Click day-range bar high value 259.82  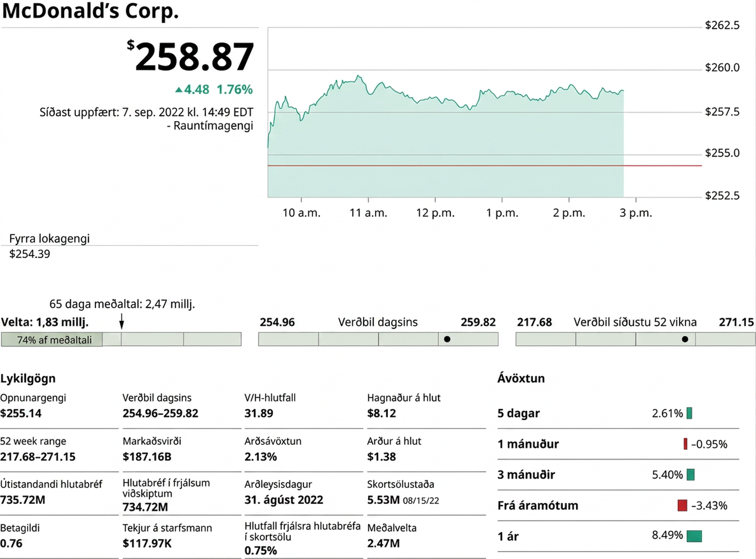pos(478,322)
